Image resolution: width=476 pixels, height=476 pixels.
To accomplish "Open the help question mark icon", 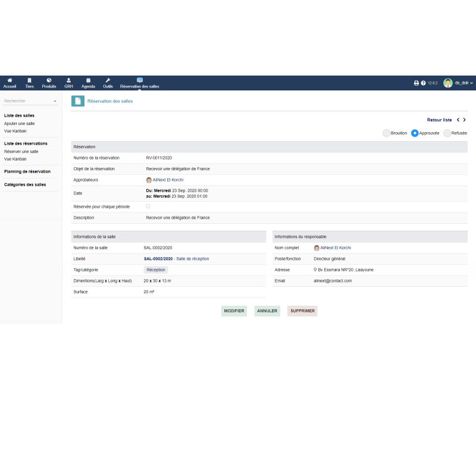I will tap(423, 83).
